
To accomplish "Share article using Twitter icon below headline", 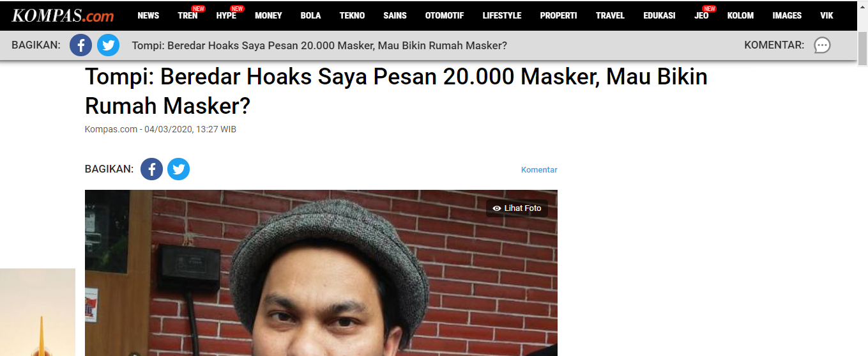I will click(x=179, y=169).
